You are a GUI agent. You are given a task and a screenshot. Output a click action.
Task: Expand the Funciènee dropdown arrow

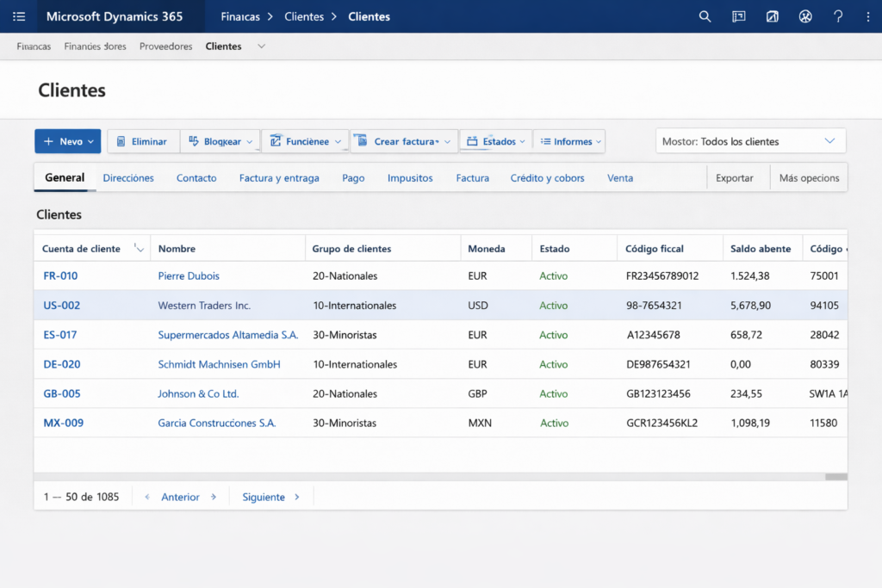(x=338, y=142)
